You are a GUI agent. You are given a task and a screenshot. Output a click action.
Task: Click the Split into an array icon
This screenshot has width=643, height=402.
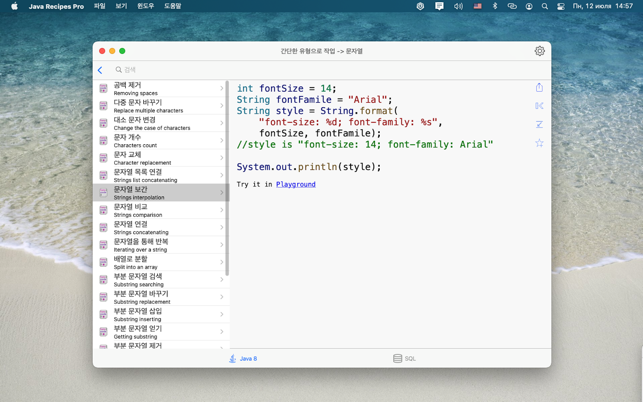point(103,262)
